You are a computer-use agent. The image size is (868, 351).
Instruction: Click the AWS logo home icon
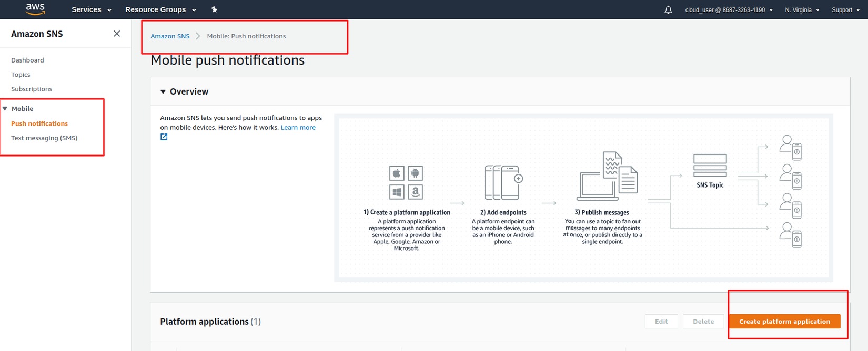pyautogui.click(x=35, y=9)
